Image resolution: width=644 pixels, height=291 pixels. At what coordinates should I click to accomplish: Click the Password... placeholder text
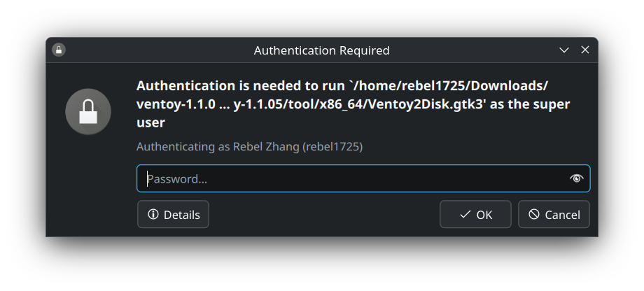click(x=177, y=179)
